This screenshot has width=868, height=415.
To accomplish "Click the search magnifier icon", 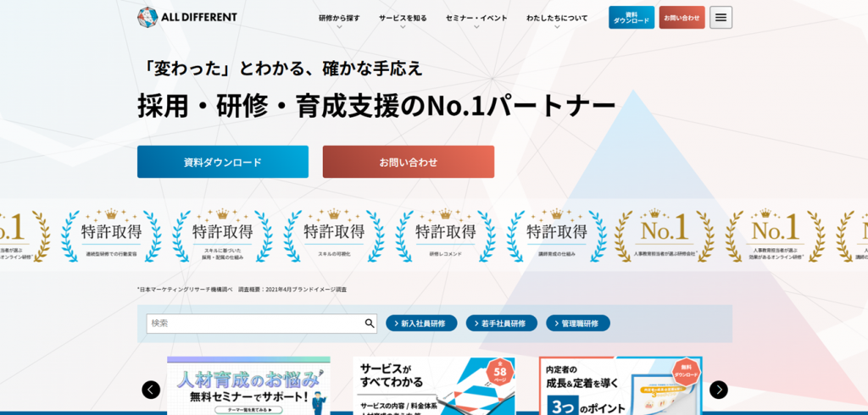I will point(370,324).
